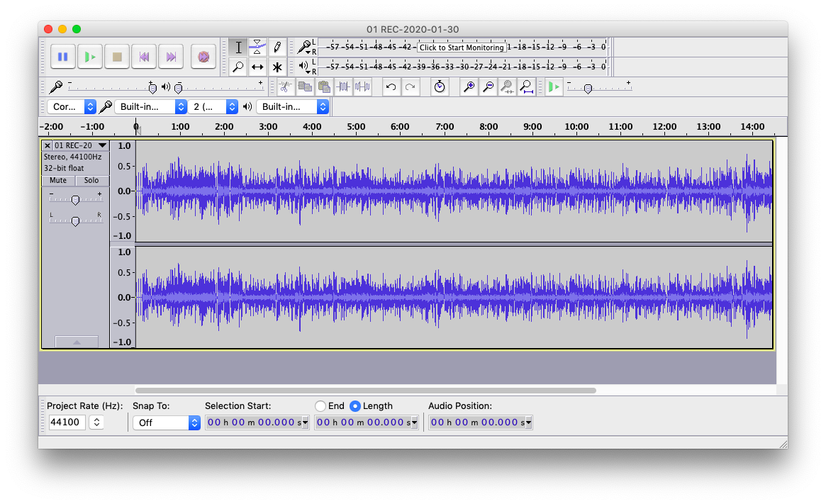Click the Fit Project zoom icon
Screen dimensions: 826x504
pos(526,86)
